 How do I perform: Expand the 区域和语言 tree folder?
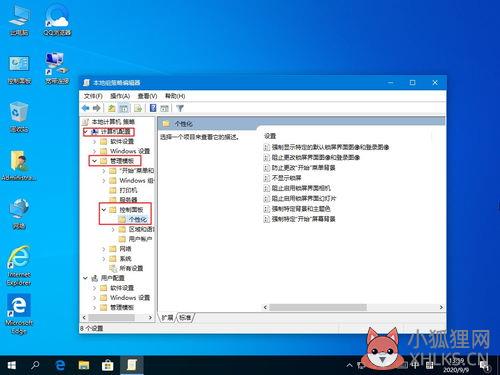point(113,229)
